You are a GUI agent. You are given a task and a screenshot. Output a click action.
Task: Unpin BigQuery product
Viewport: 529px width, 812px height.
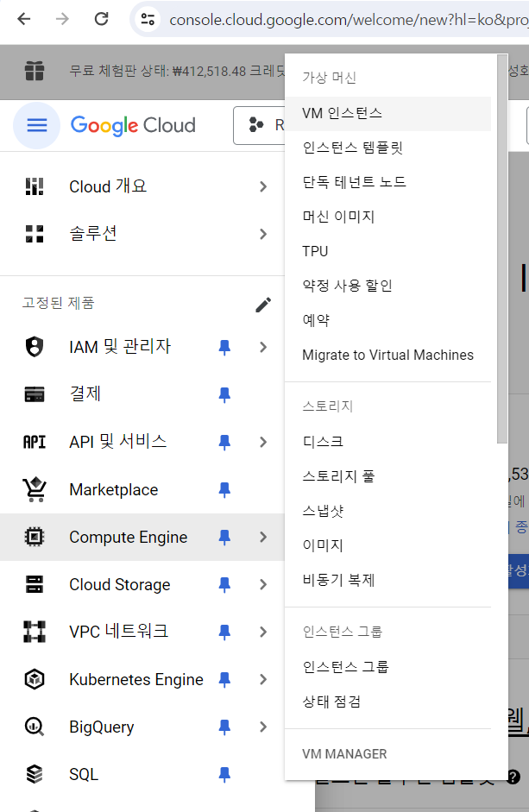(224, 727)
